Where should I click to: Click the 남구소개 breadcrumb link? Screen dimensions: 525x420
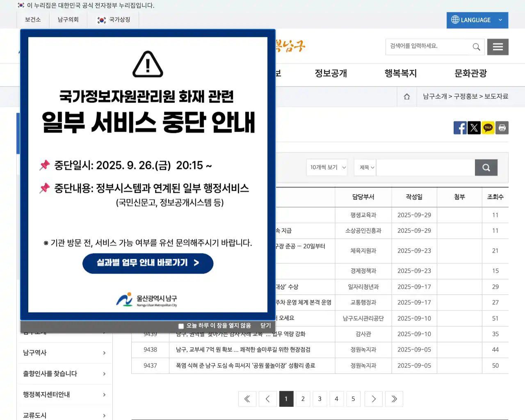coord(435,96)
